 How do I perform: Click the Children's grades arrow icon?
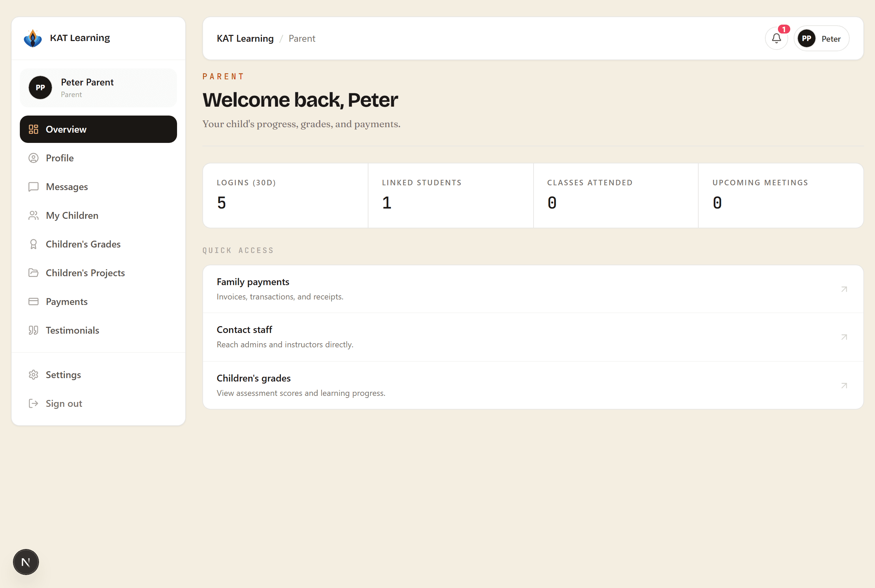(x=844, y=386)
